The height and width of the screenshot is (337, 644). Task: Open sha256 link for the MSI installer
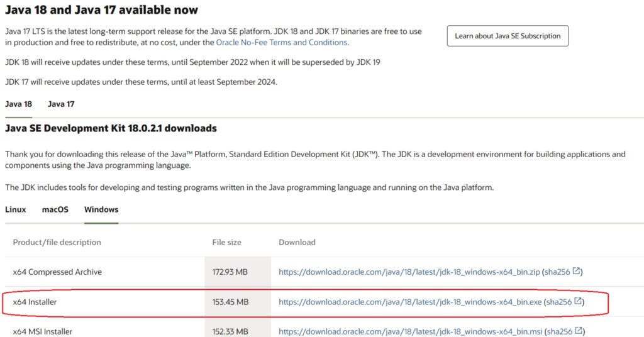(x=560, y=331)
